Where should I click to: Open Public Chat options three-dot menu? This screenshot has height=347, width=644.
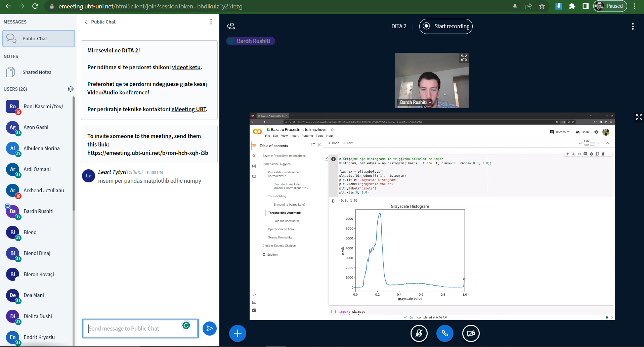[x=211, y=22]
